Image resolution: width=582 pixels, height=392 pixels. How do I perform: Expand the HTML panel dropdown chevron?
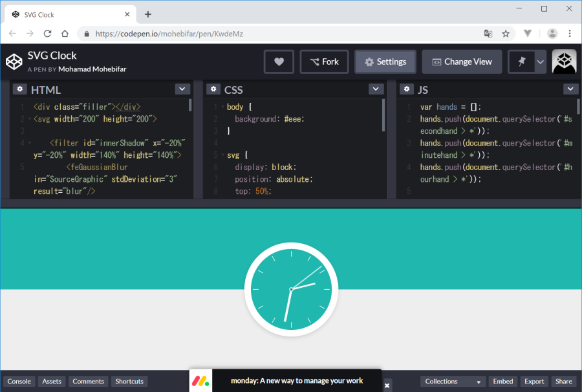[182, 89]
